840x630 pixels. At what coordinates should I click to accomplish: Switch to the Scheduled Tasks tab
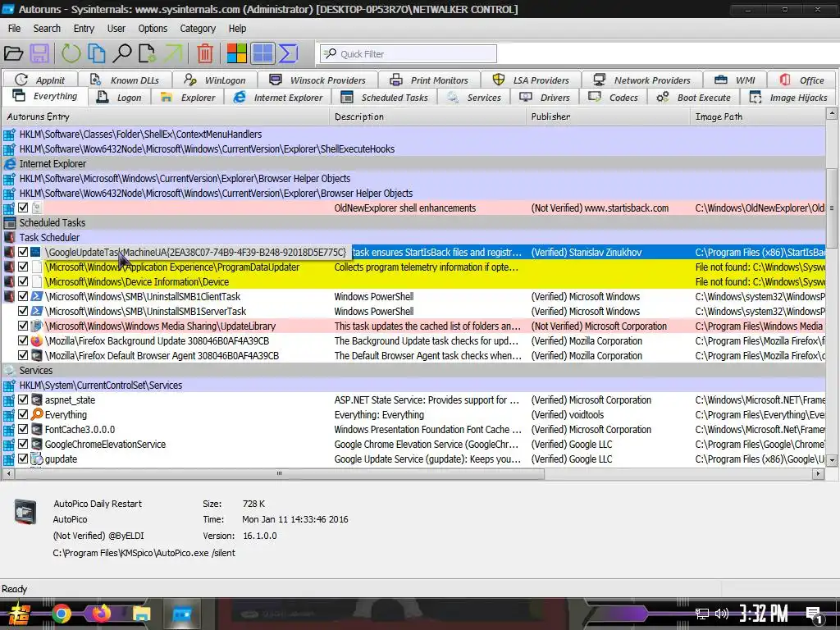(x=386, y=98)
